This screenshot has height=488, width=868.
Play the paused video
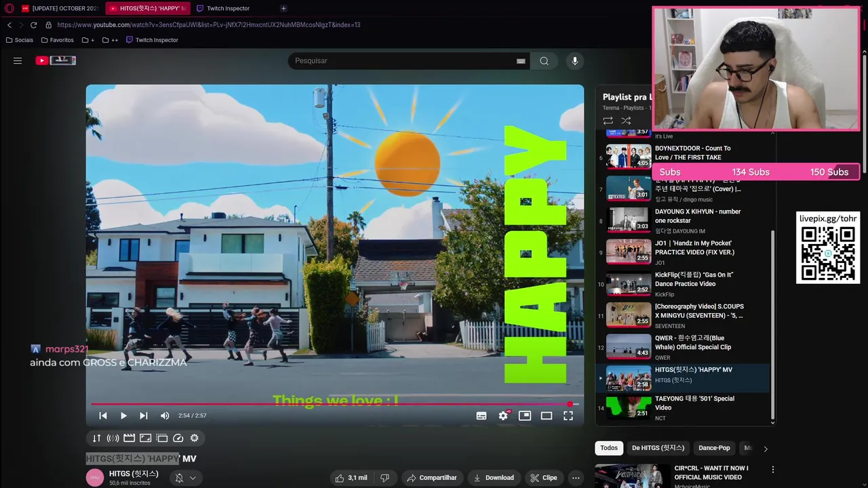(x=123, y=415)
